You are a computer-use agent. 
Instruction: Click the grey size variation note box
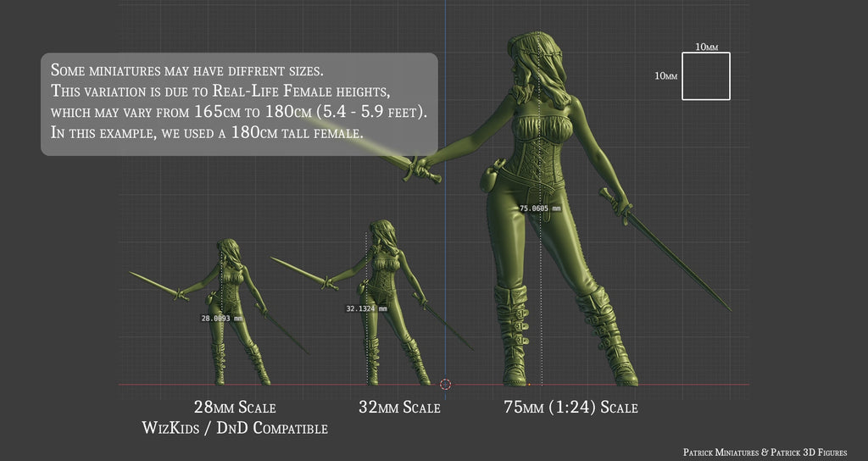(239, 104)
